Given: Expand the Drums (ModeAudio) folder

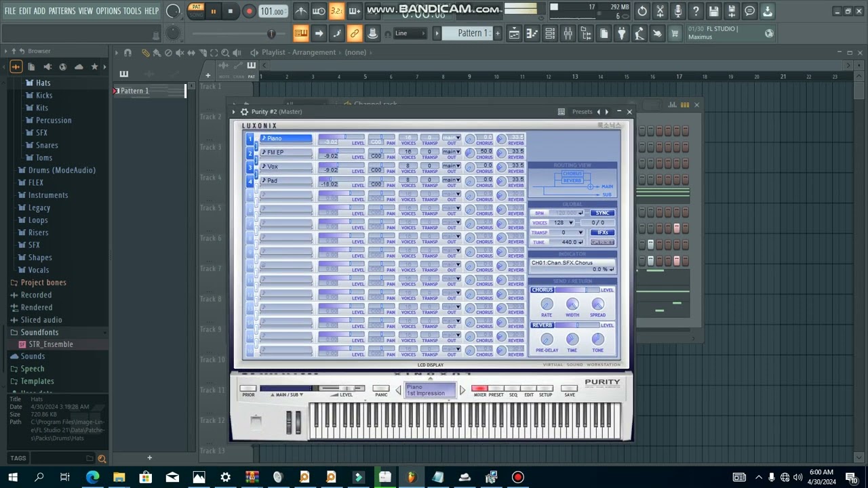Looking at the screenshot, I should [x=62, y=170].
